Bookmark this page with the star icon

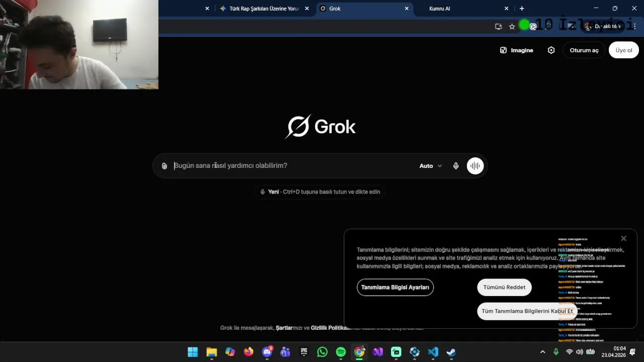click(x=512, y=27)
